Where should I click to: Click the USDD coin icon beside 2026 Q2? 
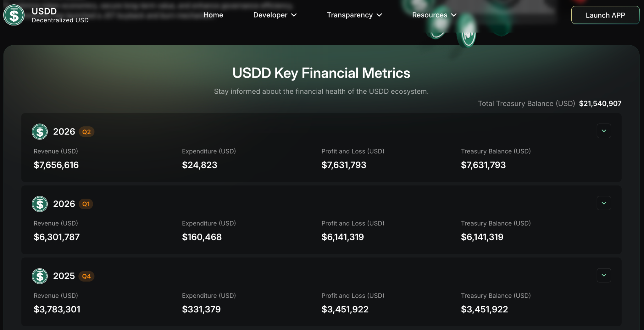[40, 132]
